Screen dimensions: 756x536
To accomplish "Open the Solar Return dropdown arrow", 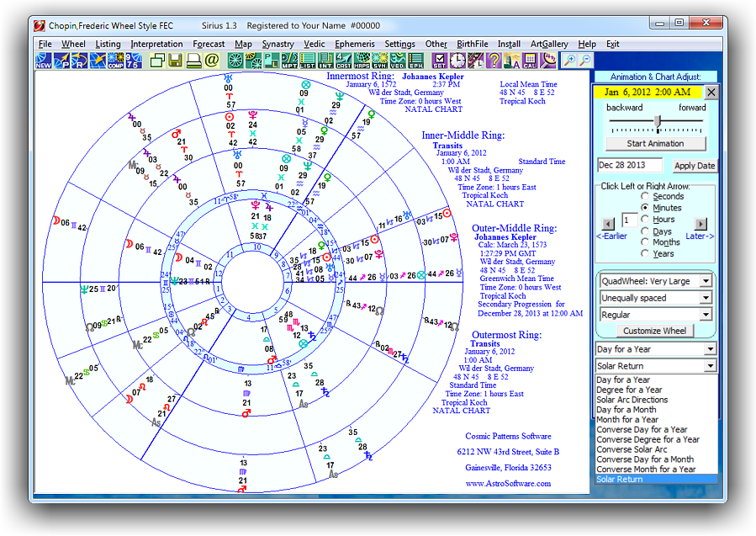I will pos(711,366).
